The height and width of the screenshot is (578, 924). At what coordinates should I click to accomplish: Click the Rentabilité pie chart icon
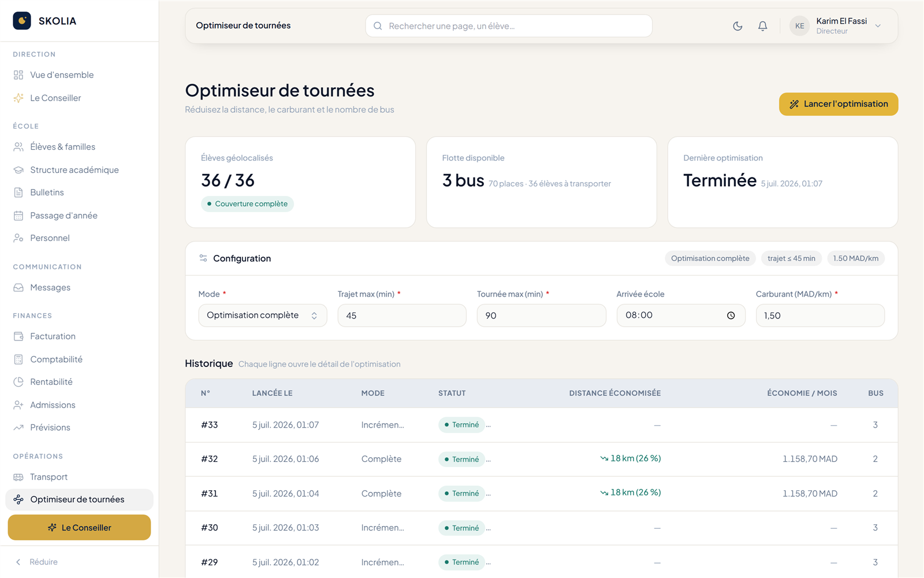[18, 382]
